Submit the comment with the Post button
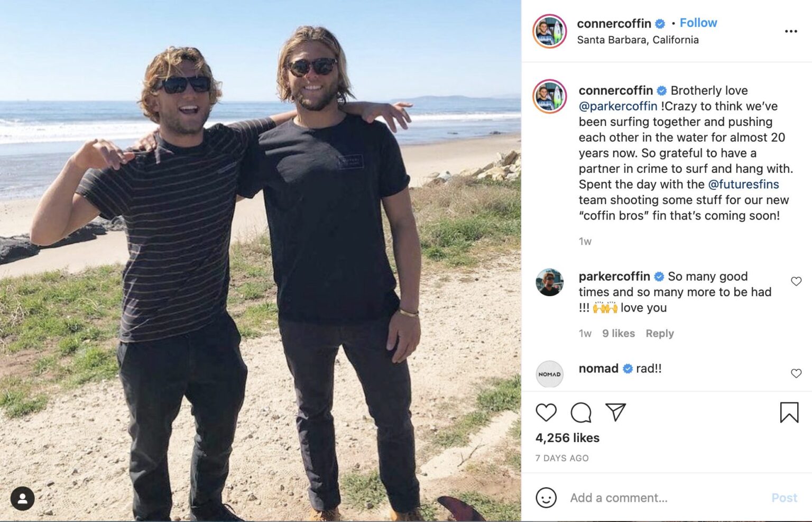This screenshot has width=812, height=522. click(784, 498)
